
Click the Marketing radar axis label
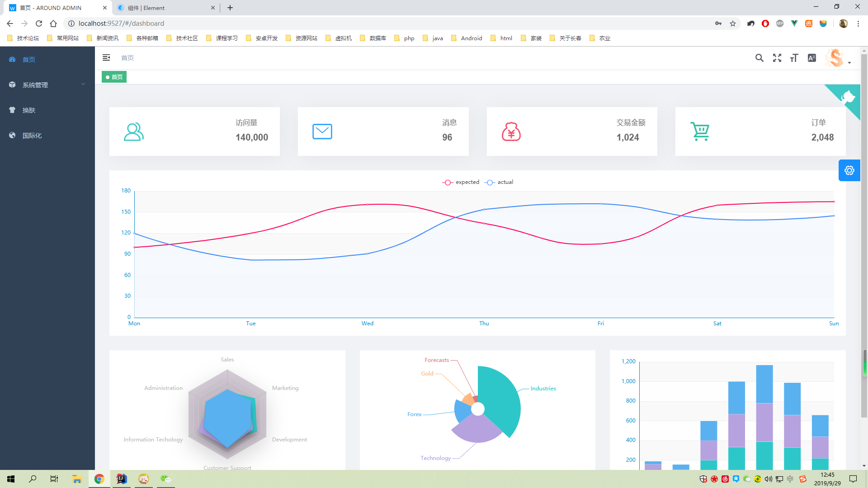[285, 388]
